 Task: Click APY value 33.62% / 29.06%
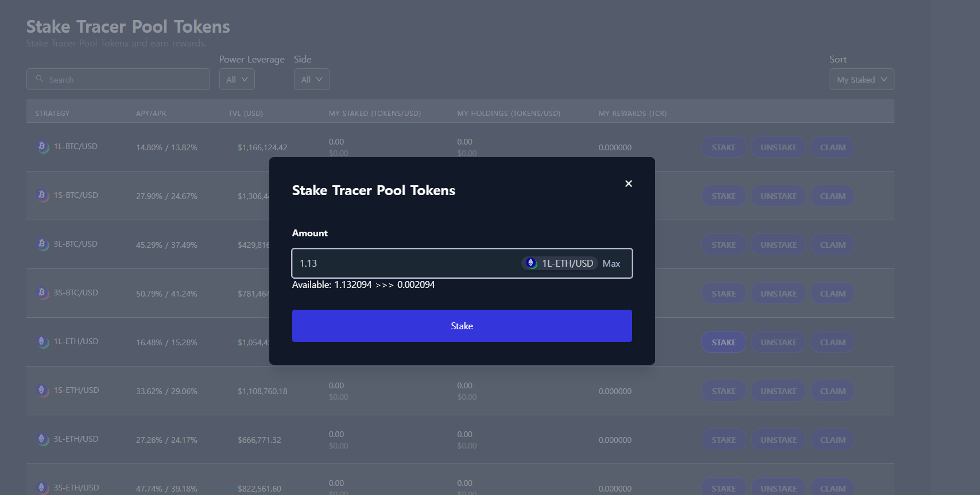166,391
